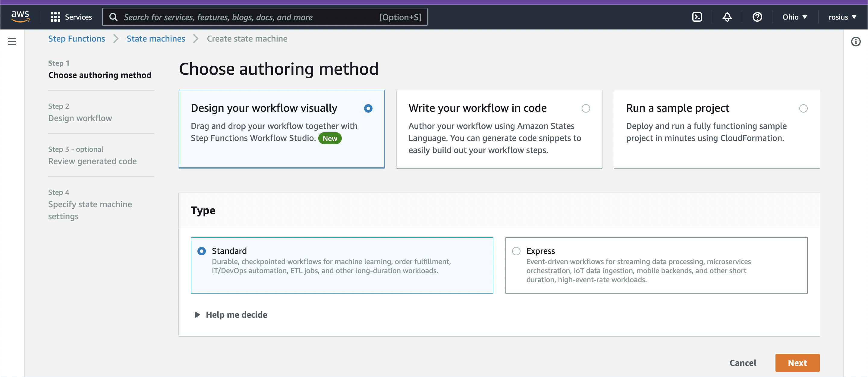Click the AWS logo home icon
868x377 pixels.
pos(20,17)
